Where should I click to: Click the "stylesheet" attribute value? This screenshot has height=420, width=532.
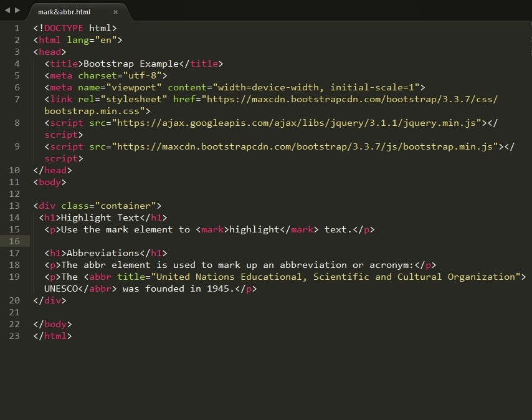[134, 100]
